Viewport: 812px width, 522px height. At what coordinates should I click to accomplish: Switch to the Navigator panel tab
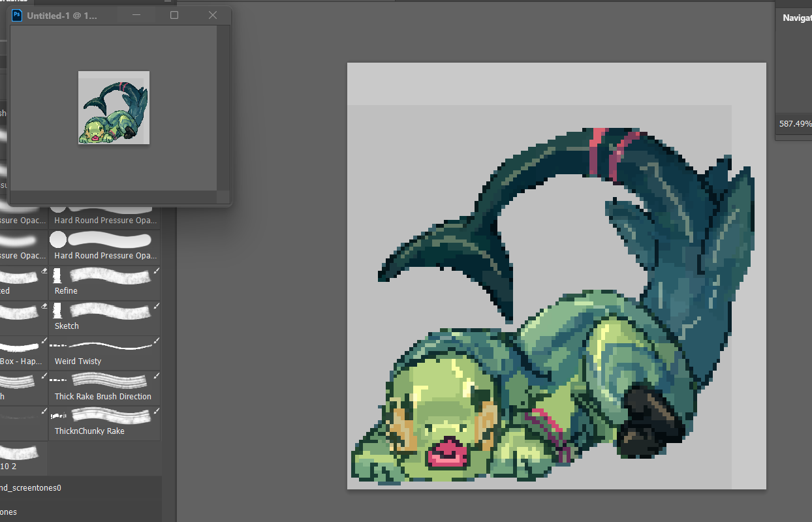(797, 18)
